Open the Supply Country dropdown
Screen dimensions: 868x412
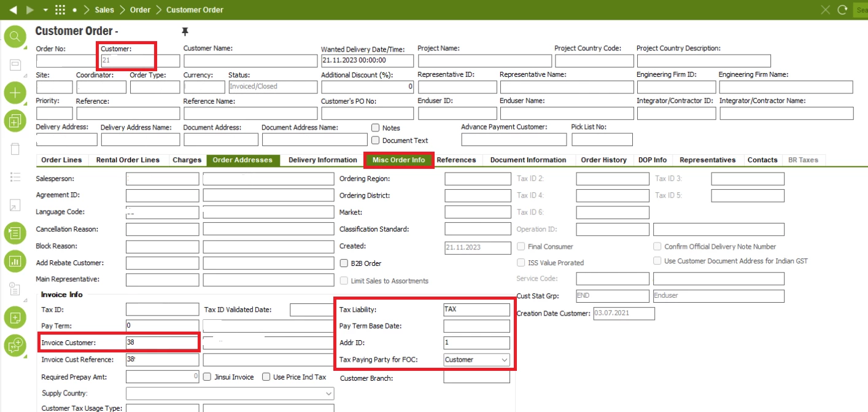[329, 394]
